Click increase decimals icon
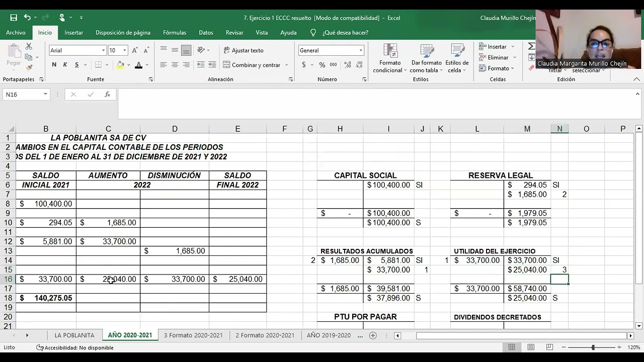This screenshot has height=362, width=644. tap(348, 65)
